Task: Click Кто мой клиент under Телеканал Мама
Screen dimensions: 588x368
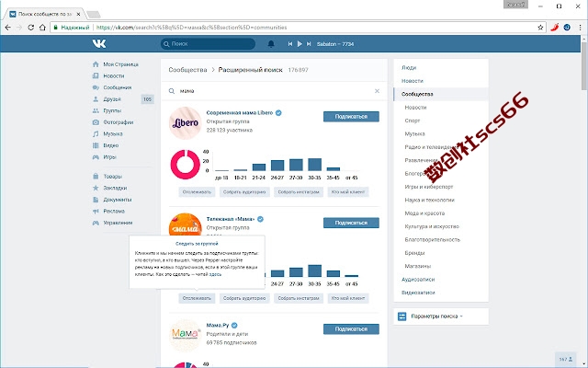Action: click(348, 298)
